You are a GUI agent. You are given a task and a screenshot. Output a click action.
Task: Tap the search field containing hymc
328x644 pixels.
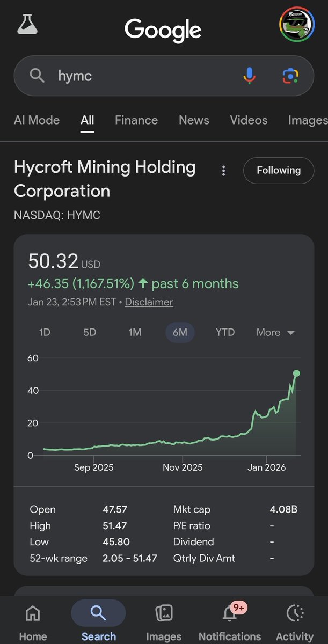pos(164,76)
